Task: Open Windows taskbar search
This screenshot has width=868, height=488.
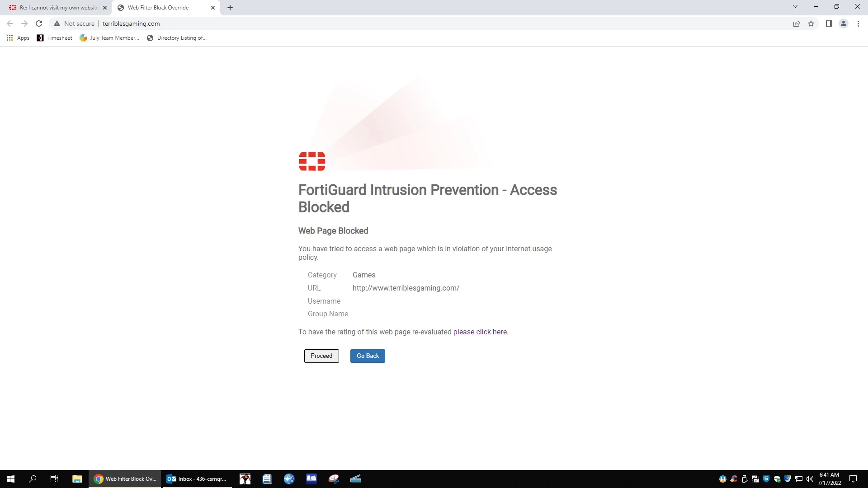Action: click(x=33, y=479)
